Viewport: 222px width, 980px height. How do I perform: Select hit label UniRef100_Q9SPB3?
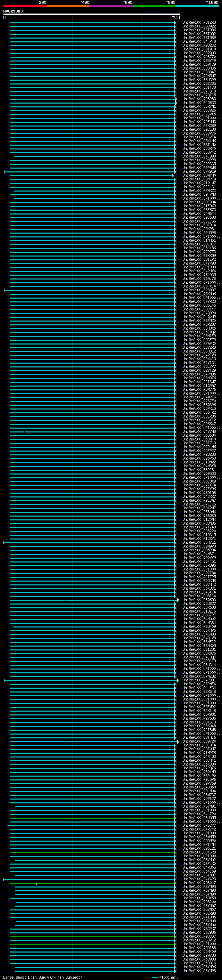click(x=199, y=99)
